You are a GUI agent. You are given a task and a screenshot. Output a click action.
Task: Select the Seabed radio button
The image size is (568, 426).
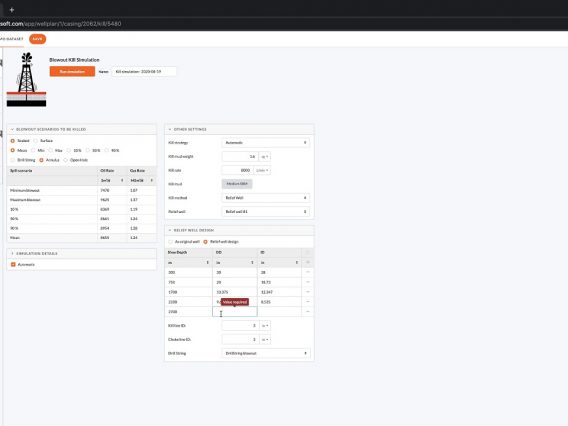13,141
